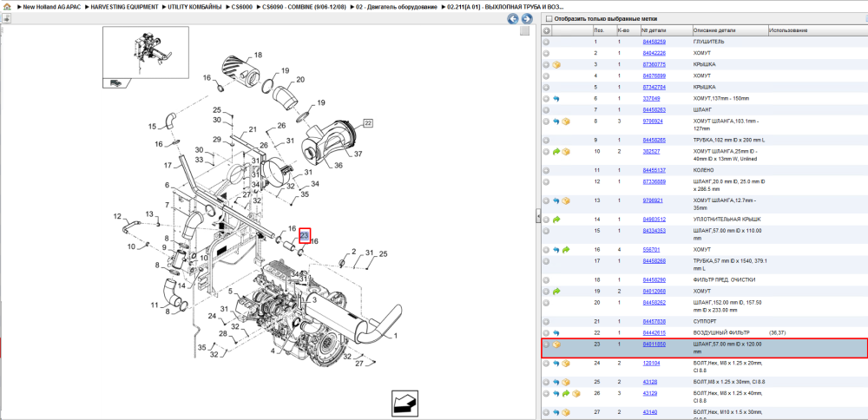Viewport: 868px width, 420px height.
Task: Open the CS6090 - COMBINE breadcrumb
Action: [306, 7]
